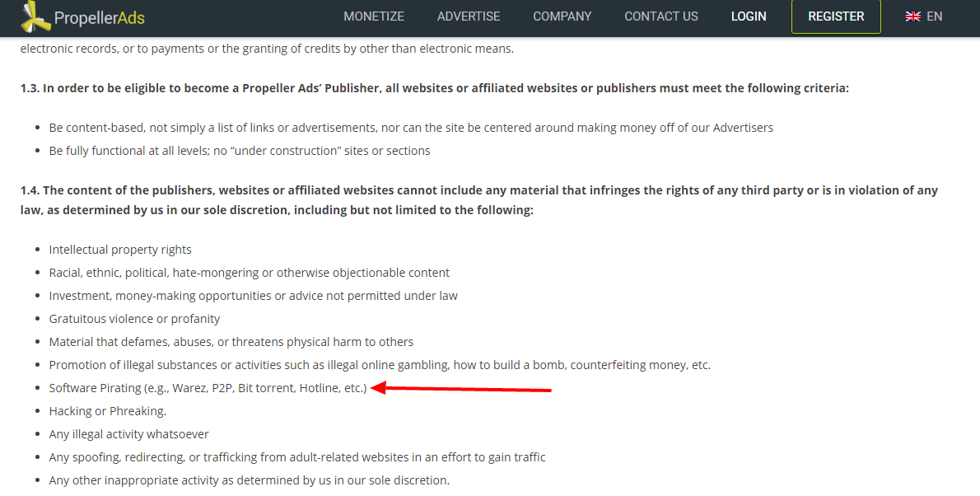Click 'Intellectual property rights' bullet

coord(120,250)
